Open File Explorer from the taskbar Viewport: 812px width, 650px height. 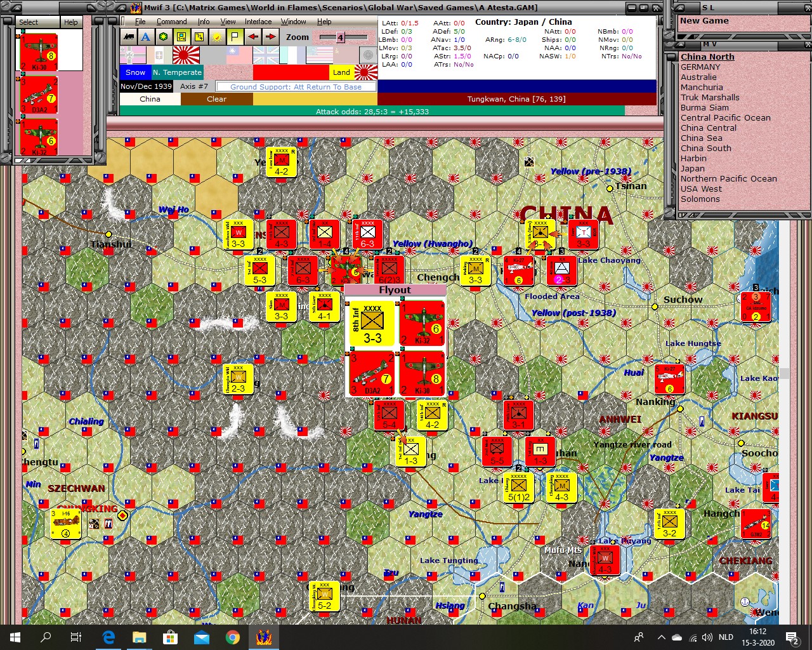[139, 637]
